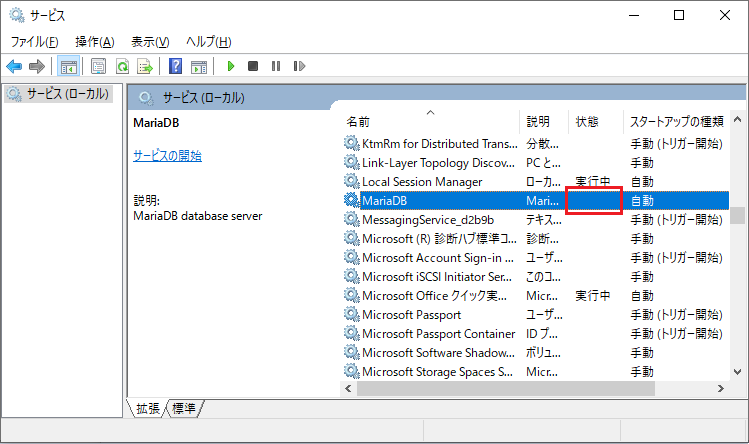
Task: Switch to the 拡張 tab
Action: [148, 407]
